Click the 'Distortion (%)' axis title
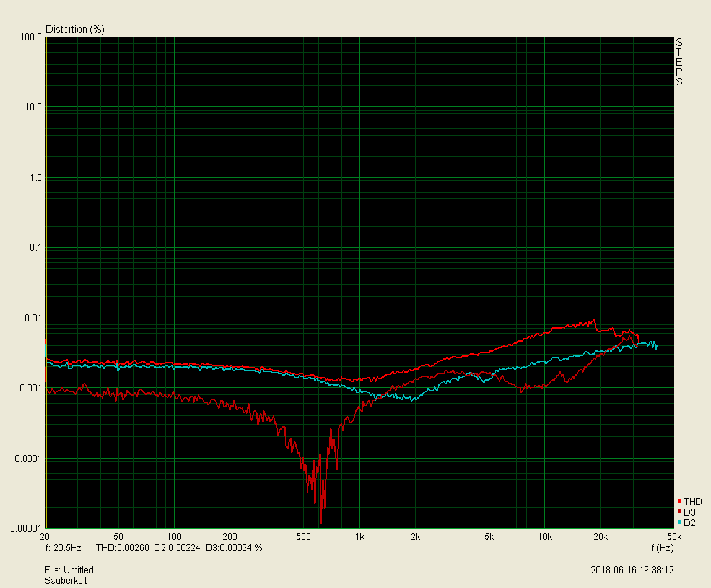The image size is (711, 588). (76, 30)
